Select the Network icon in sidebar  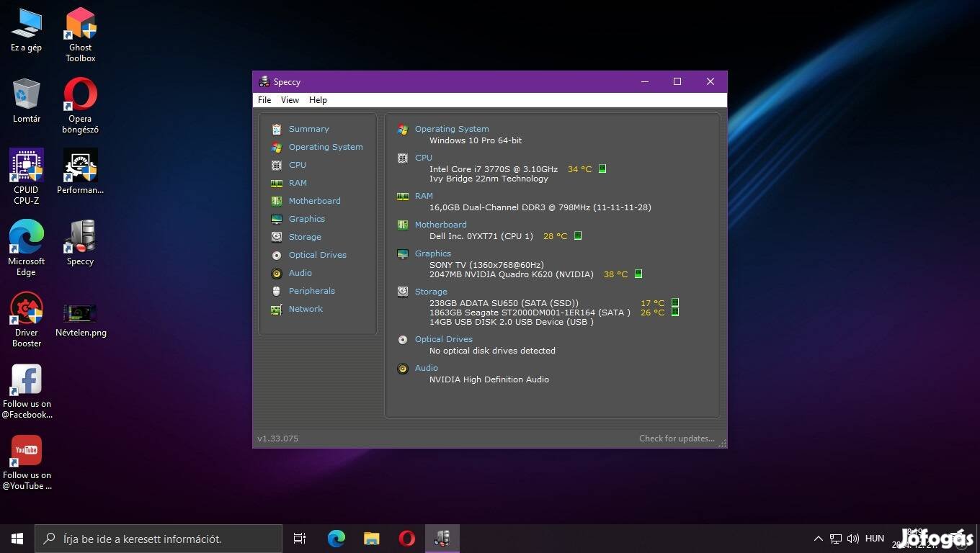click(277, 310)
